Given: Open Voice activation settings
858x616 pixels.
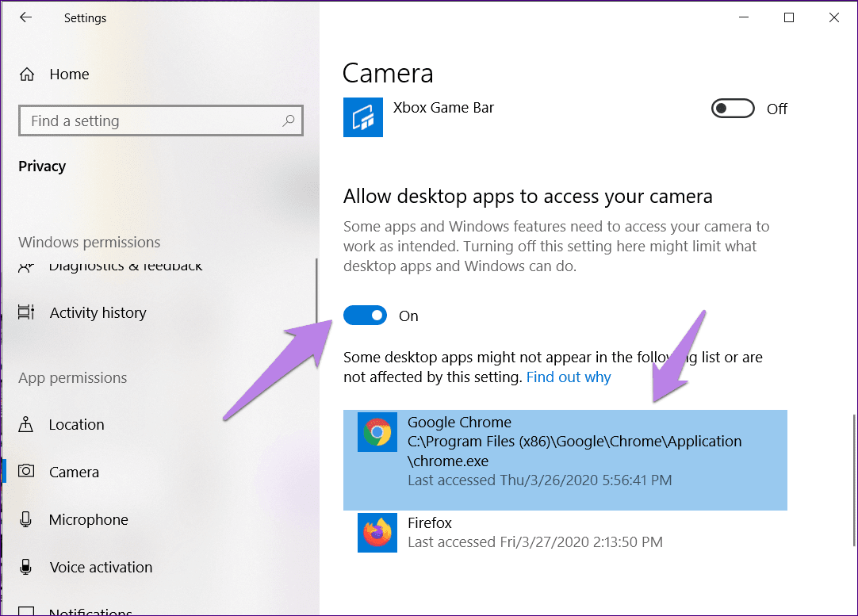Looking at the screenshot, I should click(101, 568).
